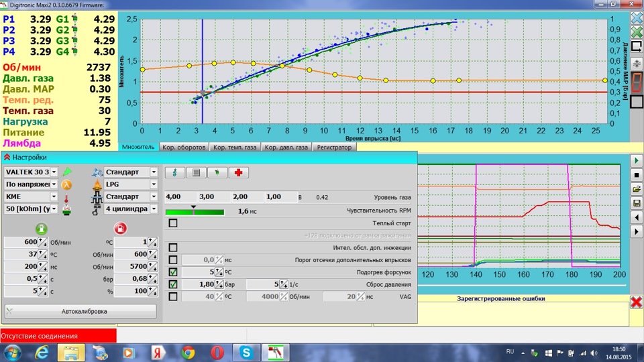Open the LPG fuel type dropdown
The width and height of the screenshot is (644, 362).
[x=154, y=184]
